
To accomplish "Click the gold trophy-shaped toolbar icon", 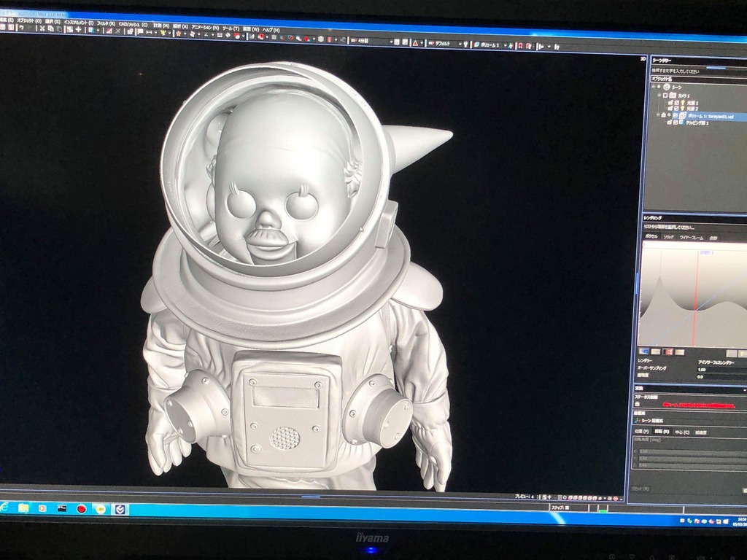I will pyautogui.click(x=163, y=32).
